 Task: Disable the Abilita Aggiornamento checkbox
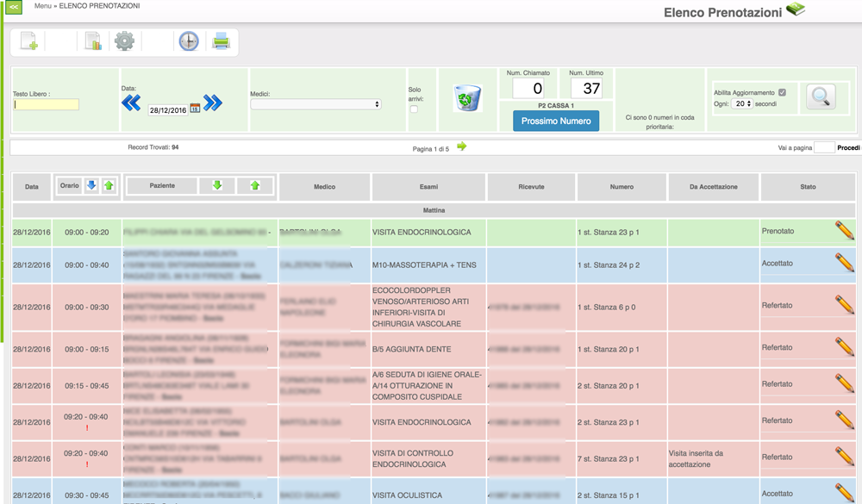point(782,92)
